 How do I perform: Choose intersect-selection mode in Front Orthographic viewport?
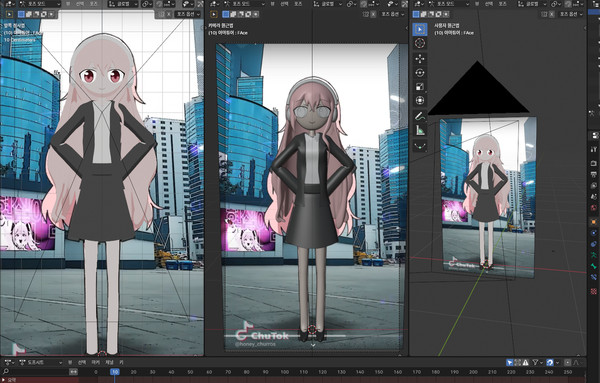pos(51,14)
